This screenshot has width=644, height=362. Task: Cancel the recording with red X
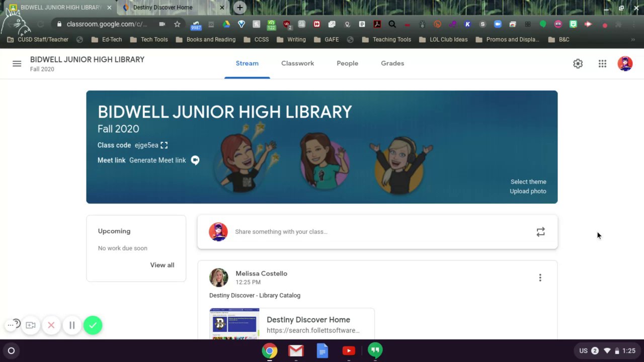point(51,325)
